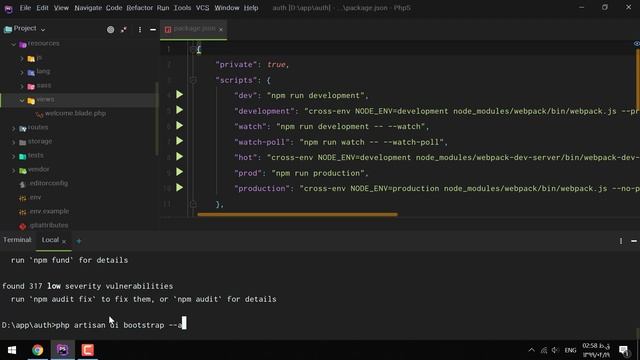Image resolution: width=640 pixels, height=360 pixels.
Task: Hide the Project tool window
Action: [x=153, y=29]
